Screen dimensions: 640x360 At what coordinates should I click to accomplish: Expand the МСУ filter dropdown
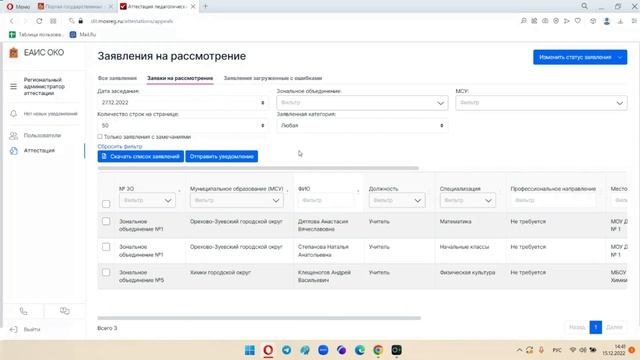541,103
